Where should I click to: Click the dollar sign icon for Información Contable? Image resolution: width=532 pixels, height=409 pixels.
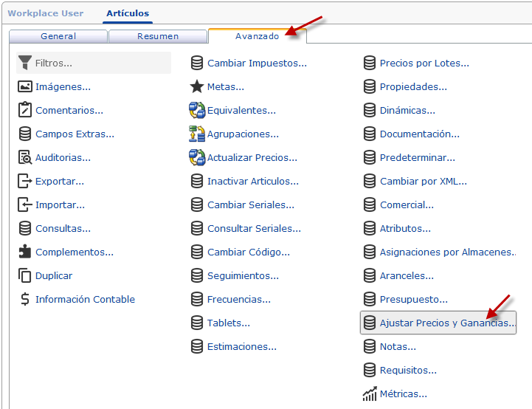(x=25, y=299)
